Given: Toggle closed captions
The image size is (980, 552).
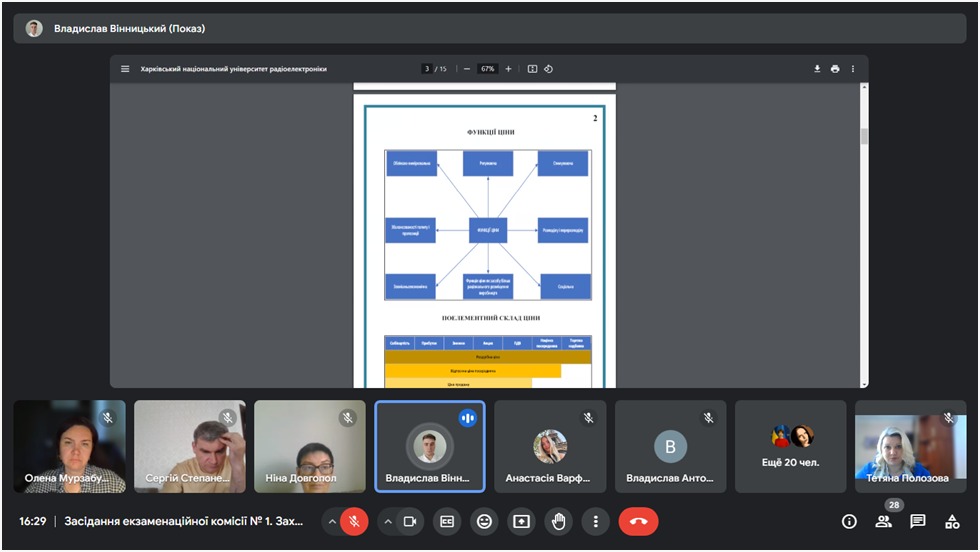Looking at the screenshot, I should (448, 521).
